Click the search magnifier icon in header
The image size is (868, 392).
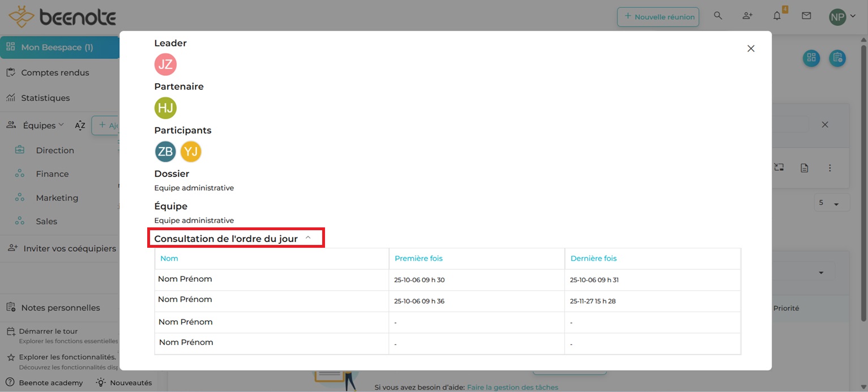[x=718, y=16]
